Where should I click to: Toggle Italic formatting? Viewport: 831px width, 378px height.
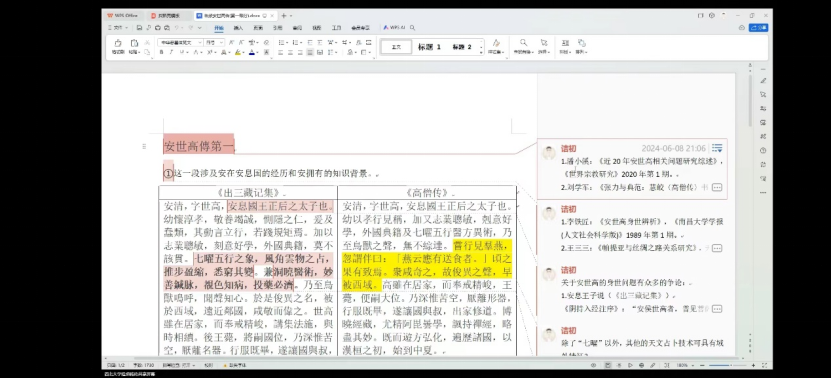(171, 52)
